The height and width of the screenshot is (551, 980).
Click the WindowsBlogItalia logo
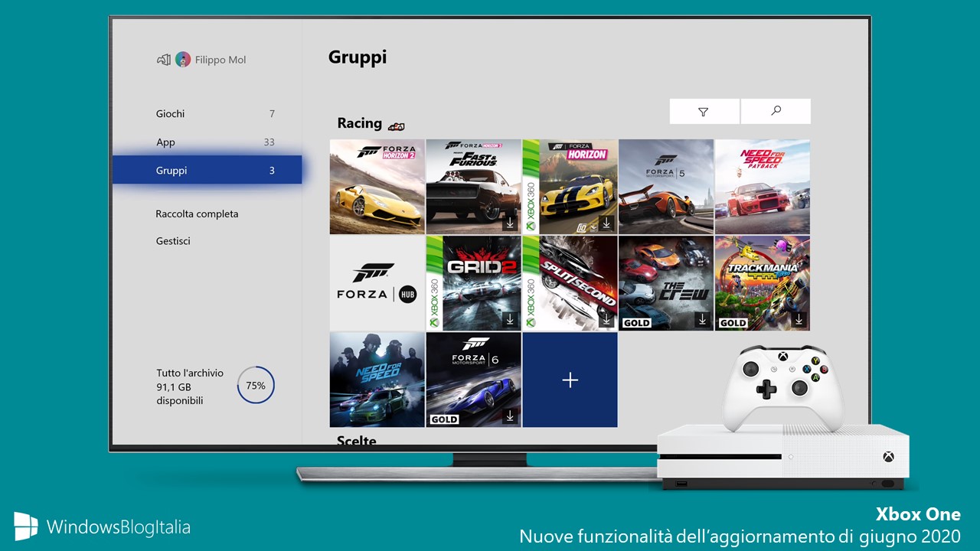(102, 527)
